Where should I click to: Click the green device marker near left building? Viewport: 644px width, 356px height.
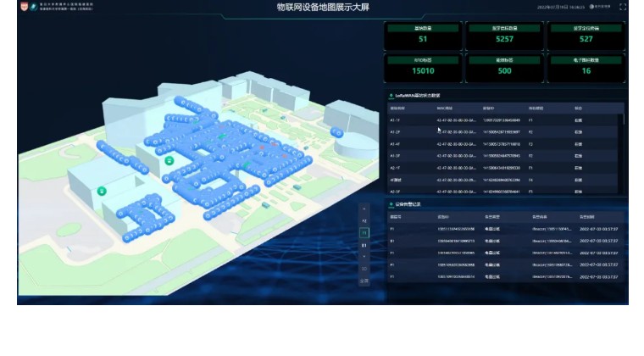coord(103,192)
